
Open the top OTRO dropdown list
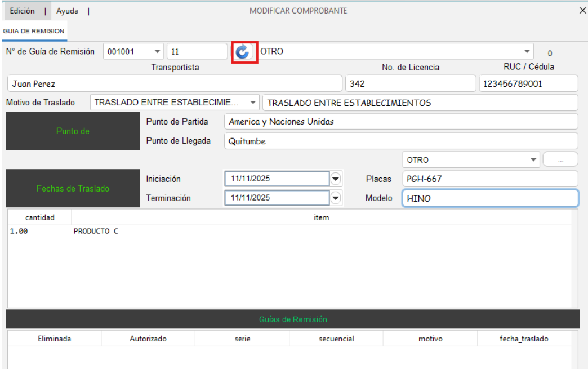pos(528,52)
